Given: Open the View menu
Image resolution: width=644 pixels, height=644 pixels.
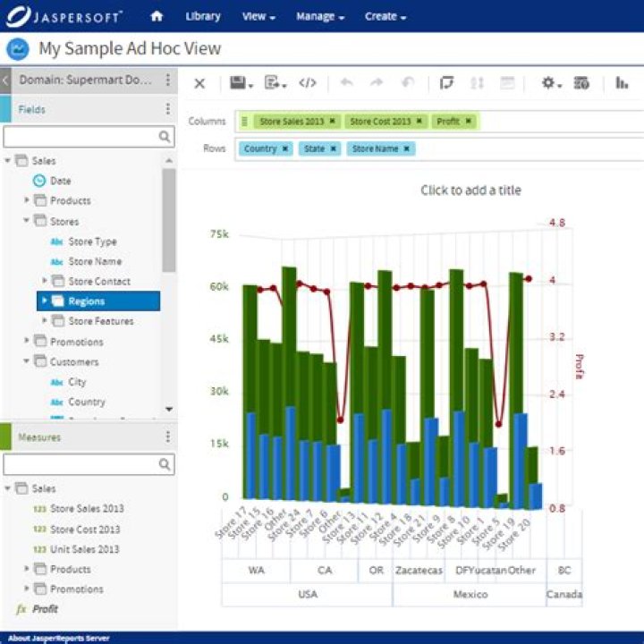Looking at the screenshot, I should pyautogui.click(x=258, y=16).
